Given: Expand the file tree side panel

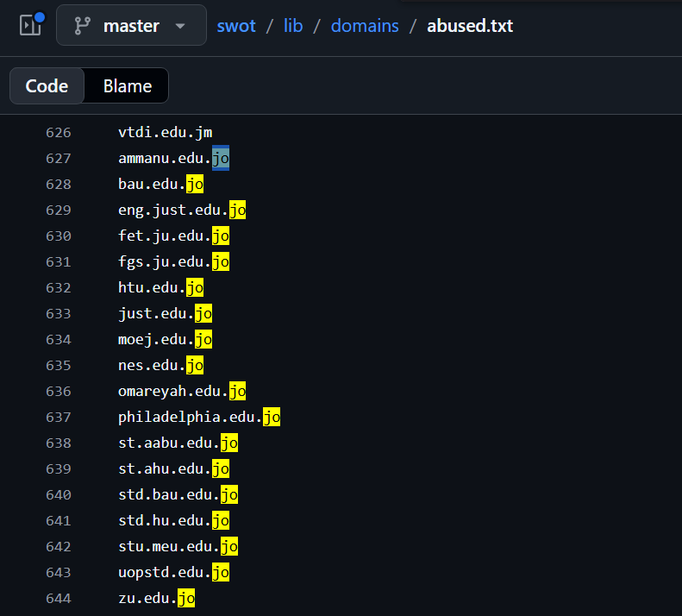Looking at the screenshot, I should pos(31,25).
